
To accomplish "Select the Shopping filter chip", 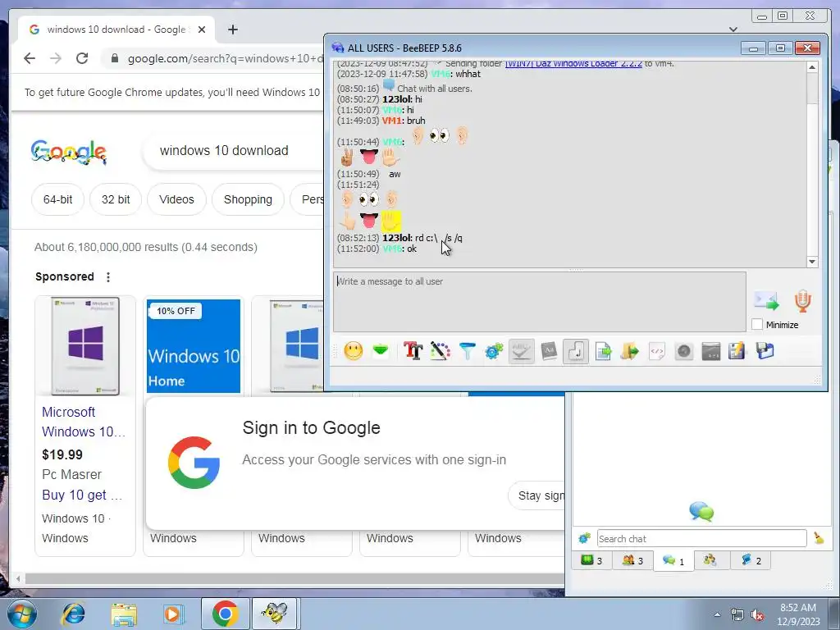I will click(248, 199).
